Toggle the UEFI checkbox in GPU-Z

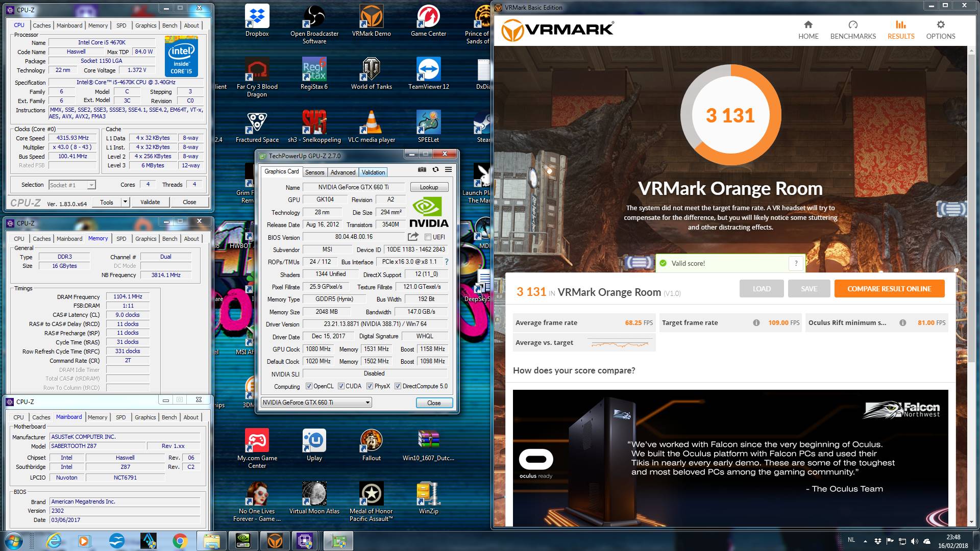coord(428,237)
